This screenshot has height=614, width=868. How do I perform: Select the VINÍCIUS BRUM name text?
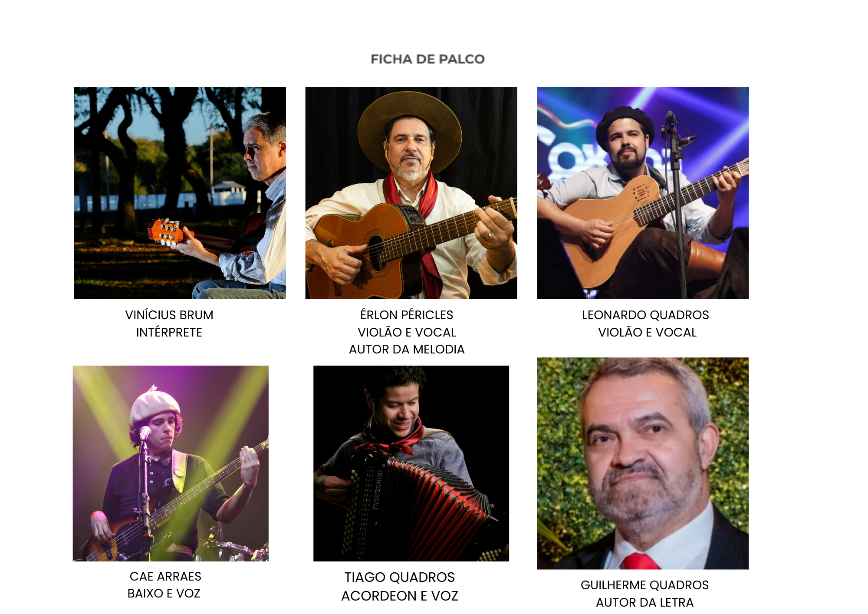(169, 315)
